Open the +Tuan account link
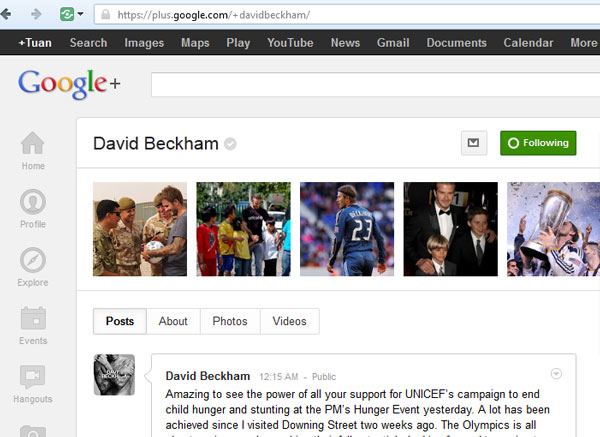Viewport: 600px width, 437px height. pos(35,42)
